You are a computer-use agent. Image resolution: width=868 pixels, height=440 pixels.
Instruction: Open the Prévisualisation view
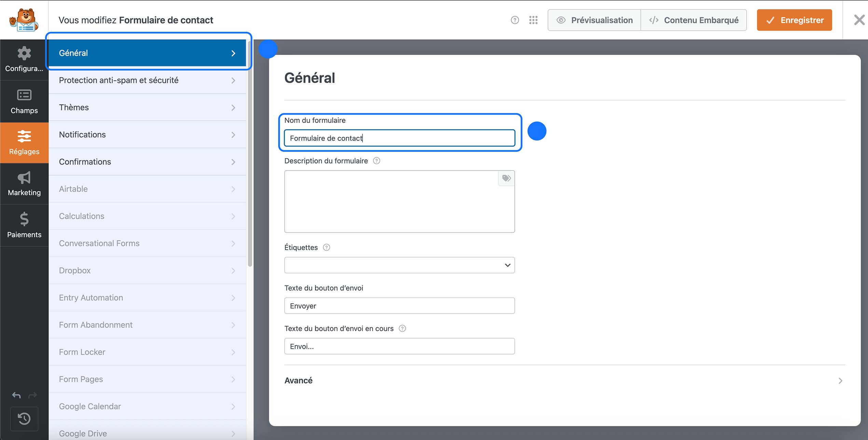594,20
